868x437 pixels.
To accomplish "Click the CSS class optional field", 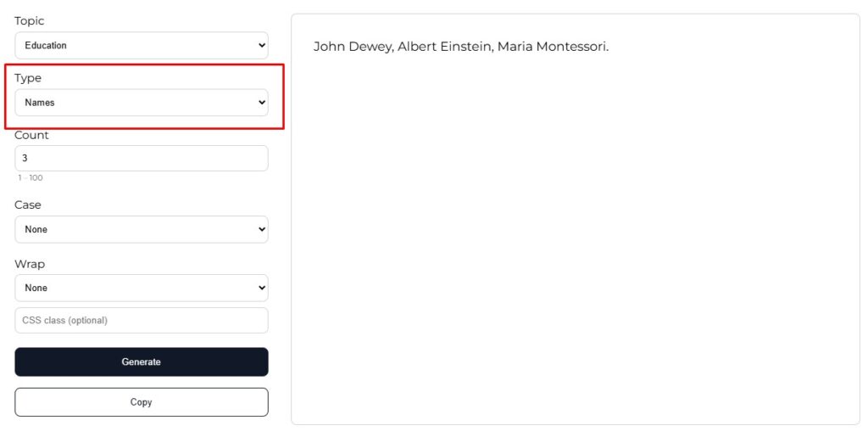I will click(141, 320).
